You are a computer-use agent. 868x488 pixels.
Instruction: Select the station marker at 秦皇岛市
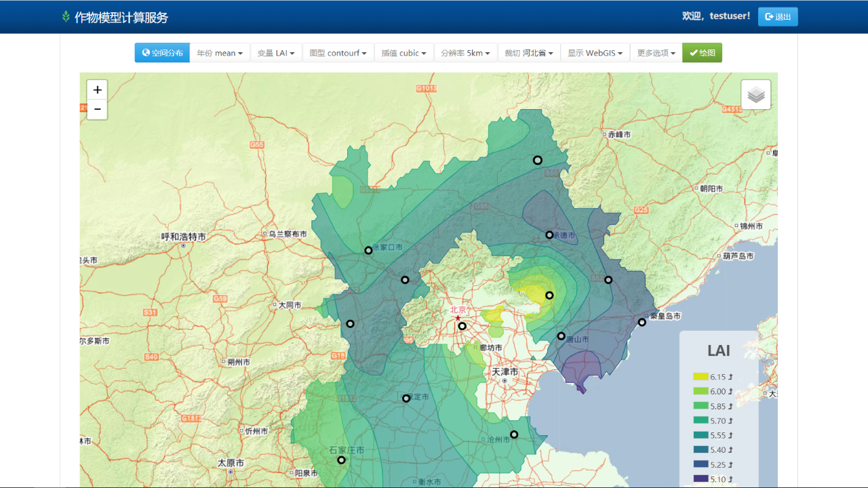642,322
